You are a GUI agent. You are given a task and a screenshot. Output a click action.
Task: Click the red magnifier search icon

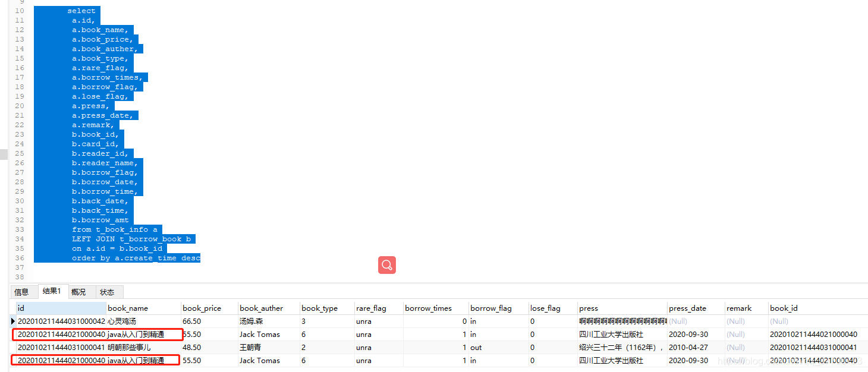(387, 265)
